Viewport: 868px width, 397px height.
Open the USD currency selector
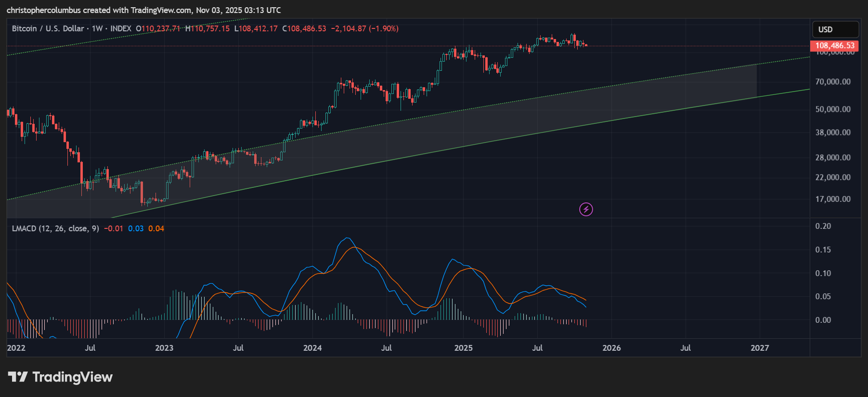pos(835,29)
